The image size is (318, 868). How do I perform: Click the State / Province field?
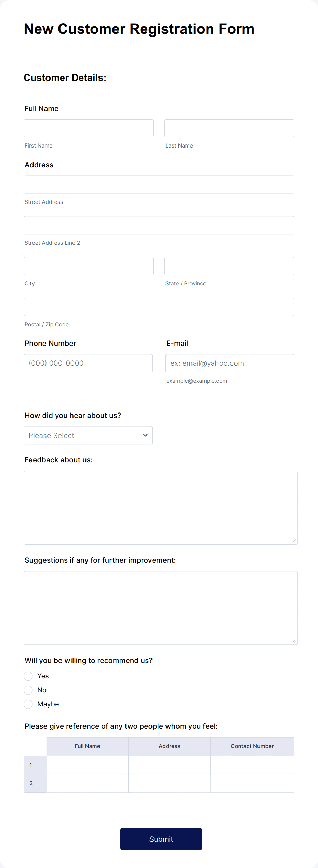(229, 266)
